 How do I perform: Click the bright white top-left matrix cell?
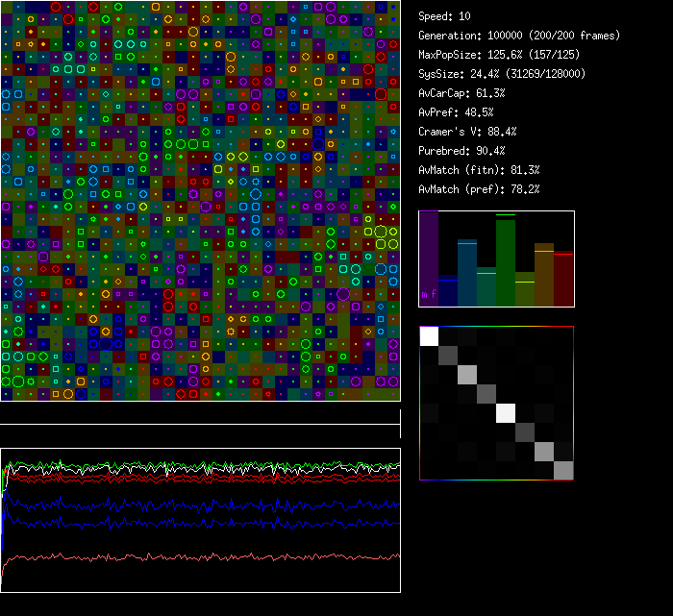click(x=429, y=335)
